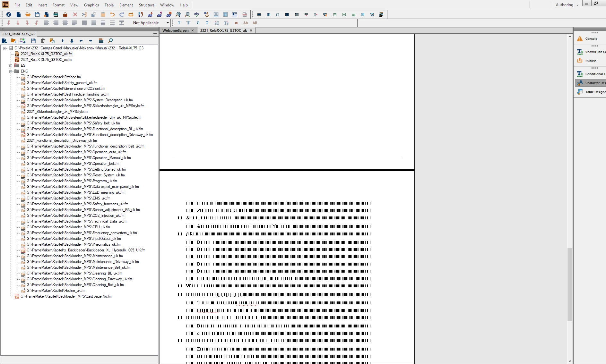Screen dimensions: 606x364
Task: Click the padlock toolbar icon
Action: point(65,14)
